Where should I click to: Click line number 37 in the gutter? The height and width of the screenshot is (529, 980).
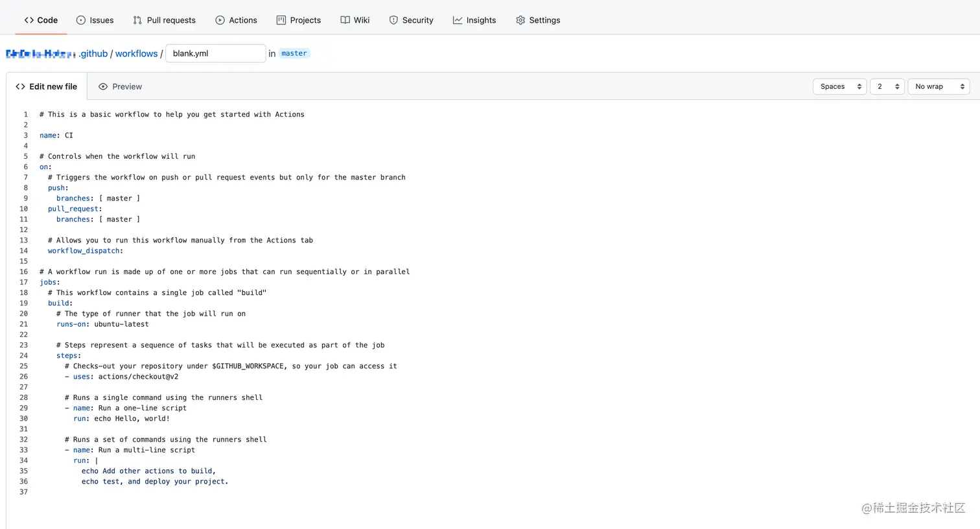coord(23,492)
